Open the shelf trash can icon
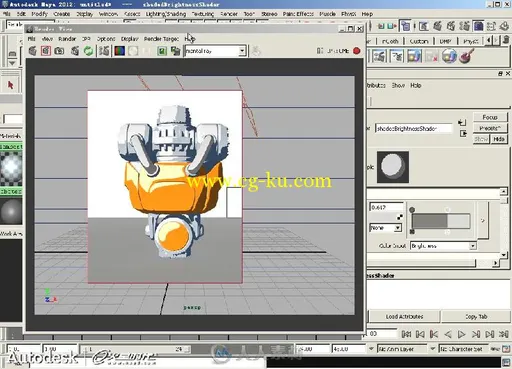The width and height of the screenshot is (512, 369). tap(506, 39)
